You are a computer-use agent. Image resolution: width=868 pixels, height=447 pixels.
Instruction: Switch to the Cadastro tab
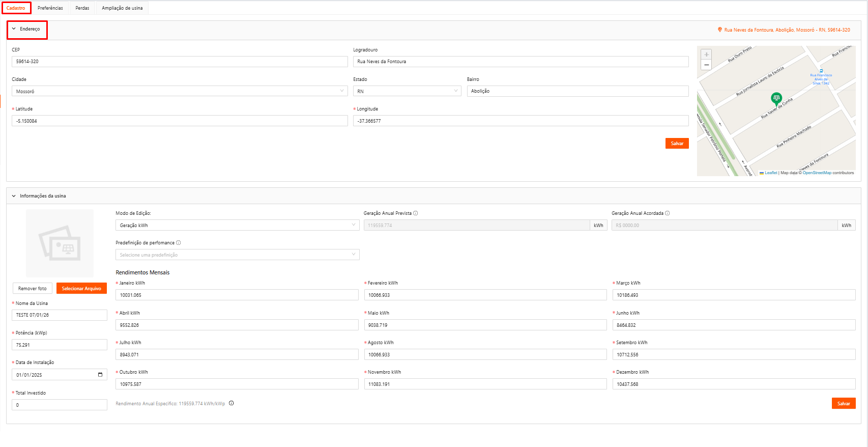click(x=16, y=8)
